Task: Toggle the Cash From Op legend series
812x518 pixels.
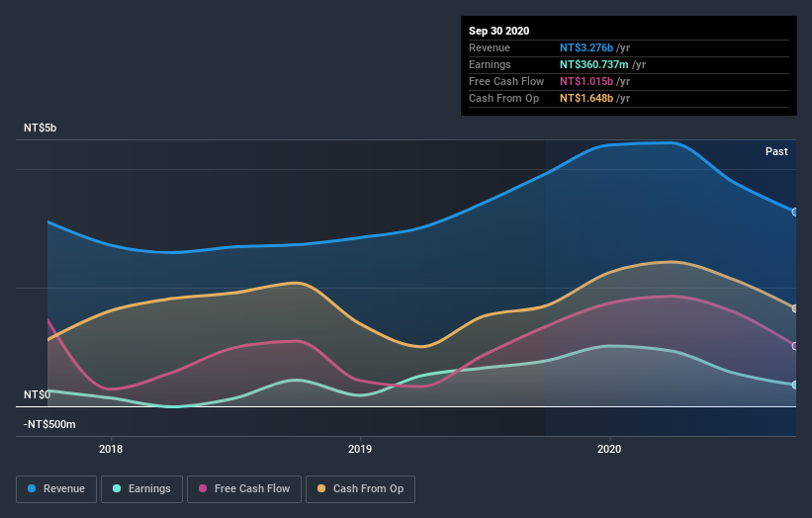Action: [x=360, y=489]
